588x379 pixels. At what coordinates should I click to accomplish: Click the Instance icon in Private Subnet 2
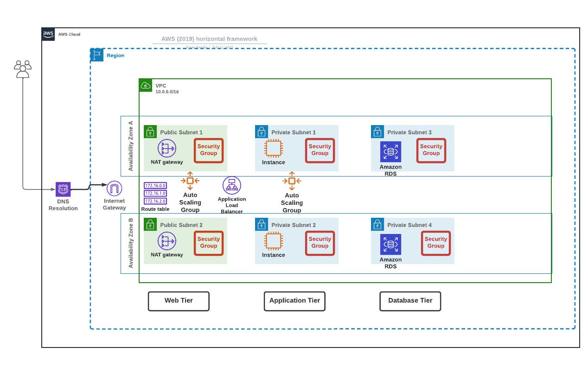(x=273, y=241)
